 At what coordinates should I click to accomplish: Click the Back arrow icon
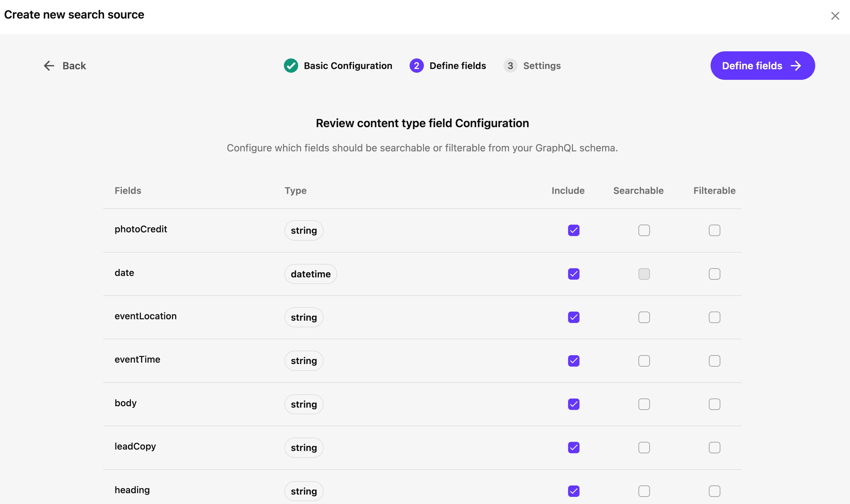pos(49,66)
